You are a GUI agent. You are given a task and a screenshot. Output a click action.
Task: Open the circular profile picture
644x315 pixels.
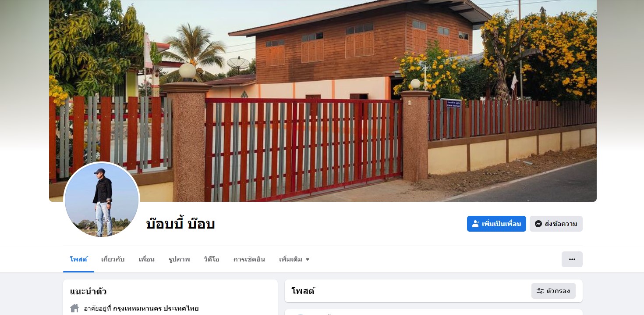tap(102, 200)
